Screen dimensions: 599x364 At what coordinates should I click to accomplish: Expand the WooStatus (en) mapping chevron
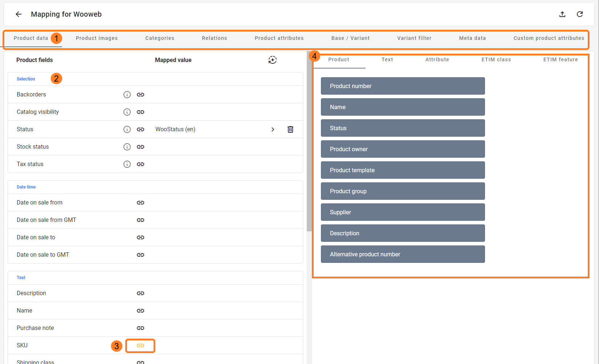click(273, 129)
